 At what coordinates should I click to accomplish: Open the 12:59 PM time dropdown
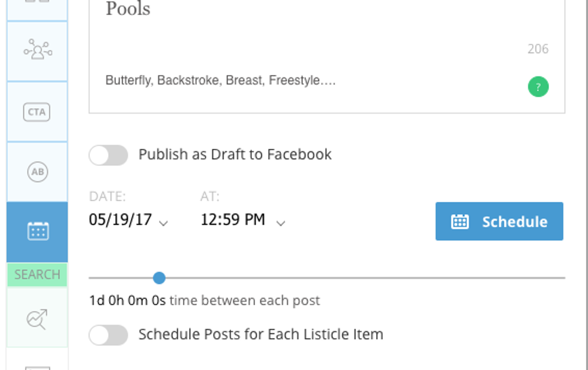(x=280, y=222)
